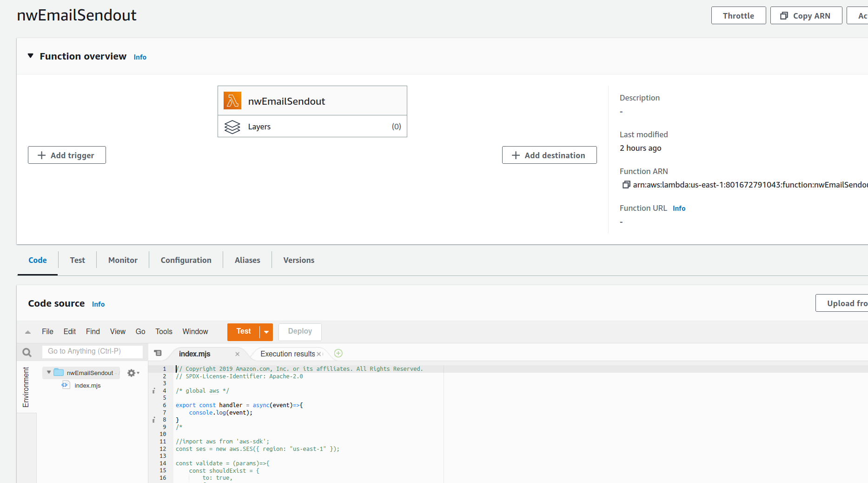
Task: Click the function ARN text
Action: click(x=750, y=185)
